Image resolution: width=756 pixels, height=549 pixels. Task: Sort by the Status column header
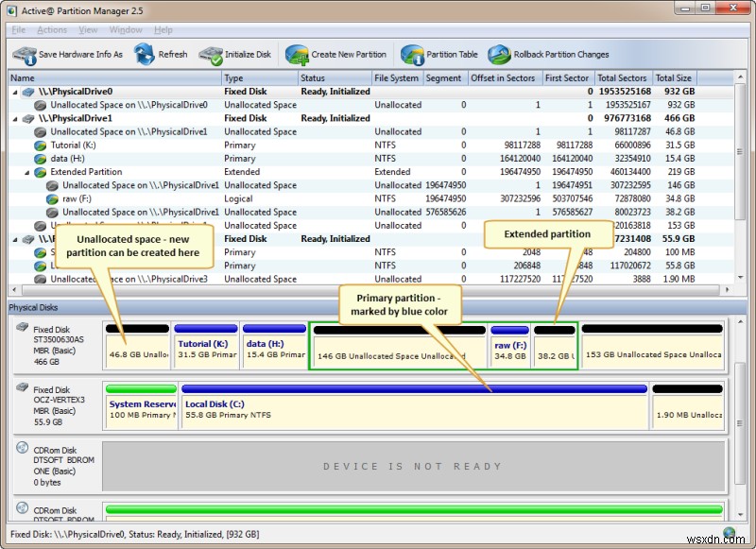click(x=335, y=78)
